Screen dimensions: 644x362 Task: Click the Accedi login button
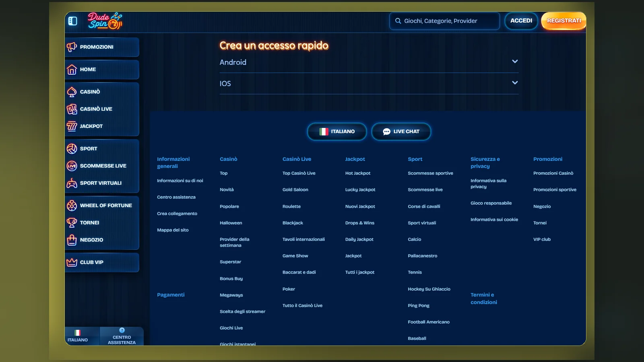point(521,21)
